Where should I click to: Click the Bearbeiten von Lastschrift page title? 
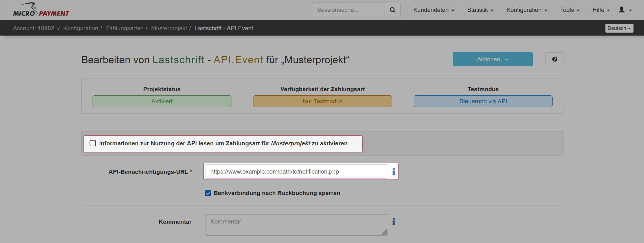point(215,60)
